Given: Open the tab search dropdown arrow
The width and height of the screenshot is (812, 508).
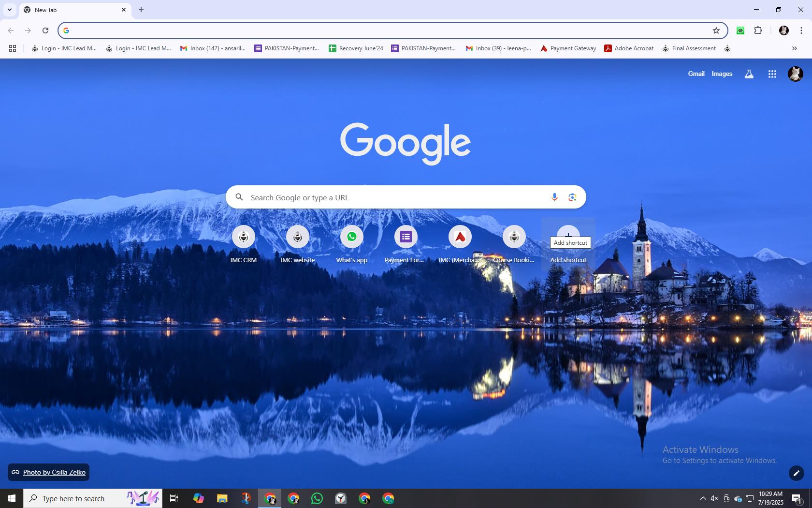Looking at the screenshot, I should click(9, 10).
